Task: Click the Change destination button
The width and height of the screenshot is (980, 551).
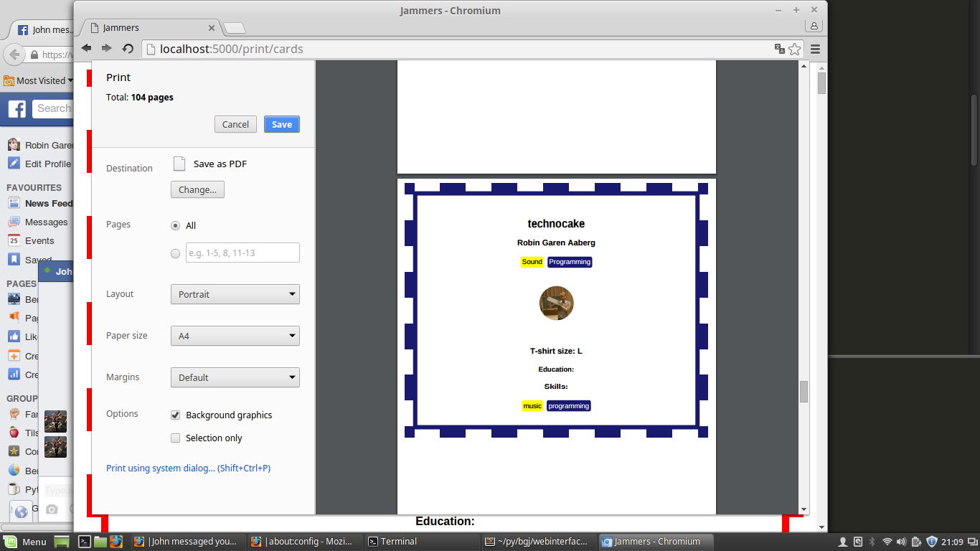Action: (x=197, y=189)
